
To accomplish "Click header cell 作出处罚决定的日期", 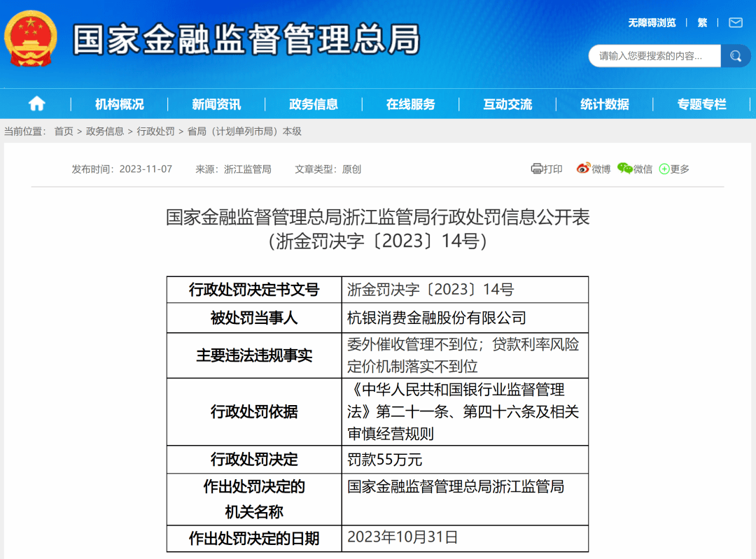I will pos(254,538).
